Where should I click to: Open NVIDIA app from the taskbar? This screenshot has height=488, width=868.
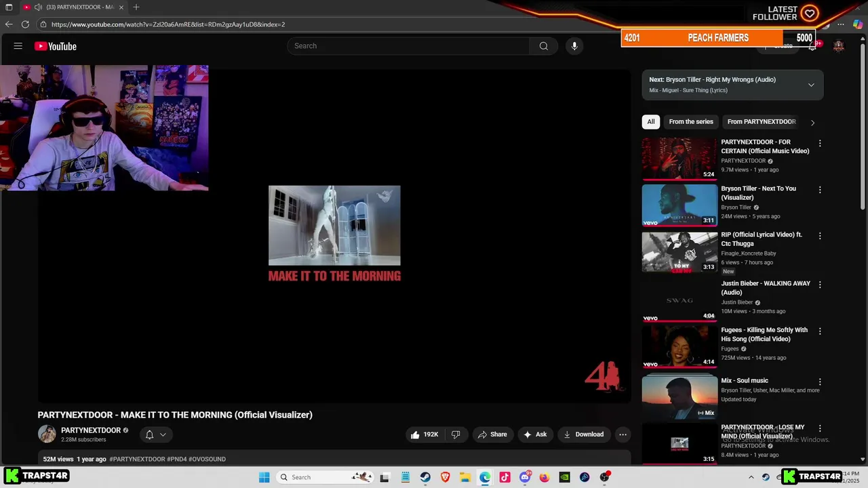click(x=564, y=477)
